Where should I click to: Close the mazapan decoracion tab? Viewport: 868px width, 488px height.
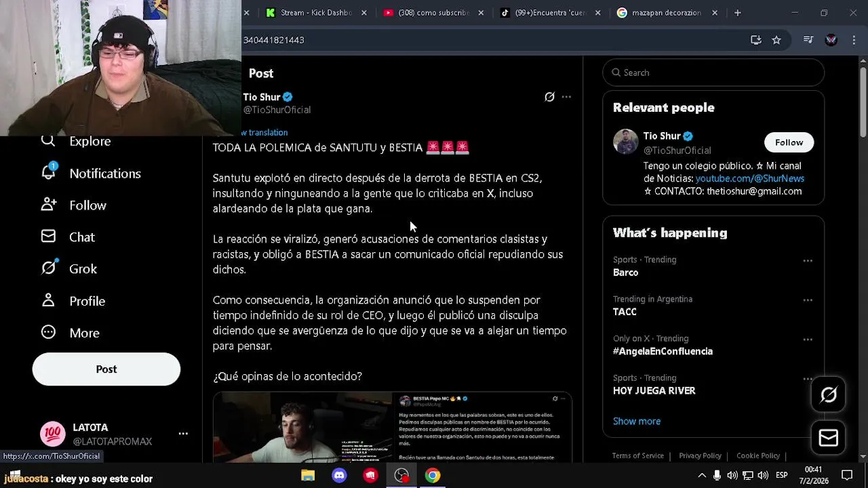click(715, 13)
